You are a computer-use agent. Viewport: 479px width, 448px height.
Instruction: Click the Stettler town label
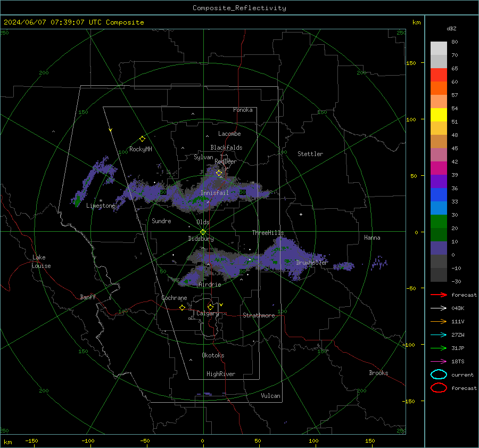pyautogui.click(x=310, y=154)
